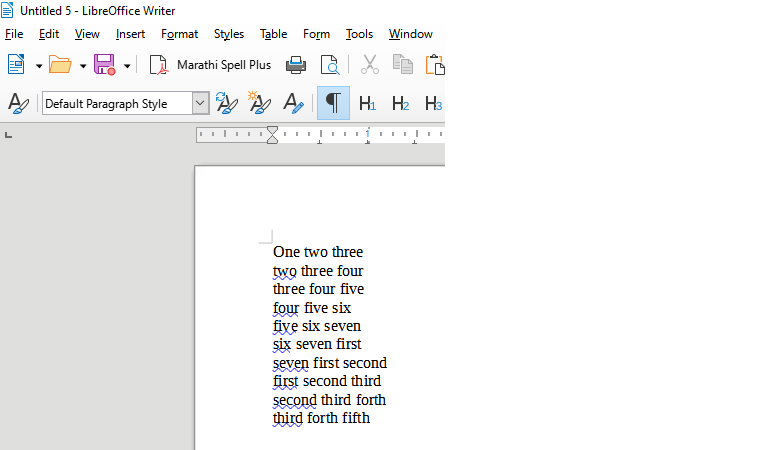This screenshot has width=768, height=450.
Task: Click the New document icon
Action: tap(16, 65)
